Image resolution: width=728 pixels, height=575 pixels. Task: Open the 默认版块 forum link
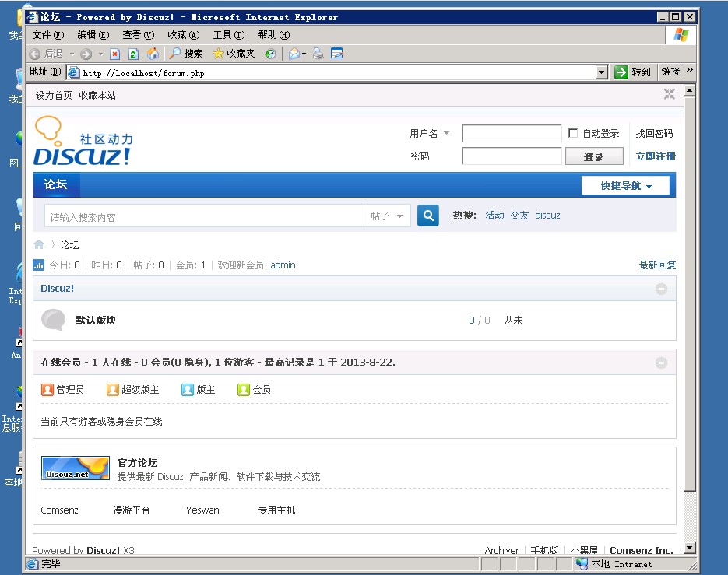click(96, 321)
